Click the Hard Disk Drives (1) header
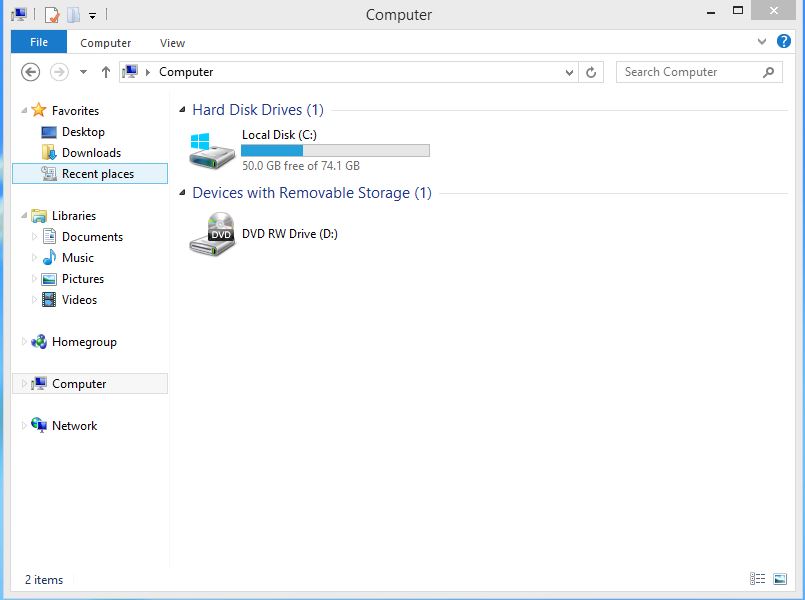Image resolution: width=805 pixels, height=600 pixels. (x=258, y=110)
